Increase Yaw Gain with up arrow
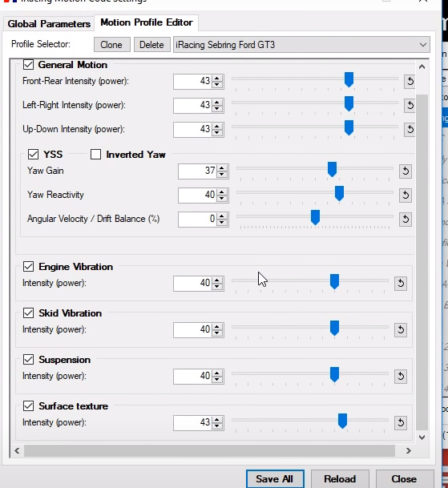The image size is (448, 488). [x=222, y=167]
